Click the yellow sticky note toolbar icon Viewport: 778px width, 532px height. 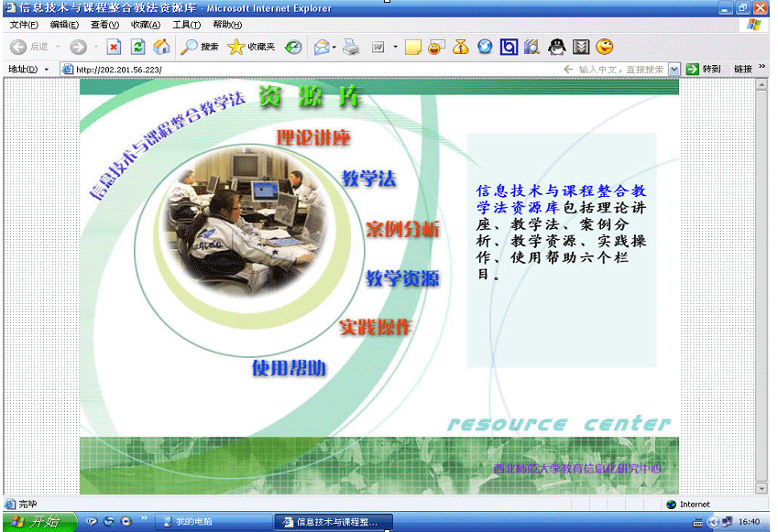pos(412,47)
